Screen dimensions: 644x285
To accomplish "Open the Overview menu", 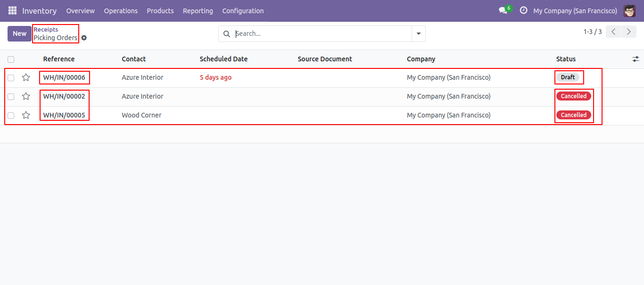I will point(81,11).
